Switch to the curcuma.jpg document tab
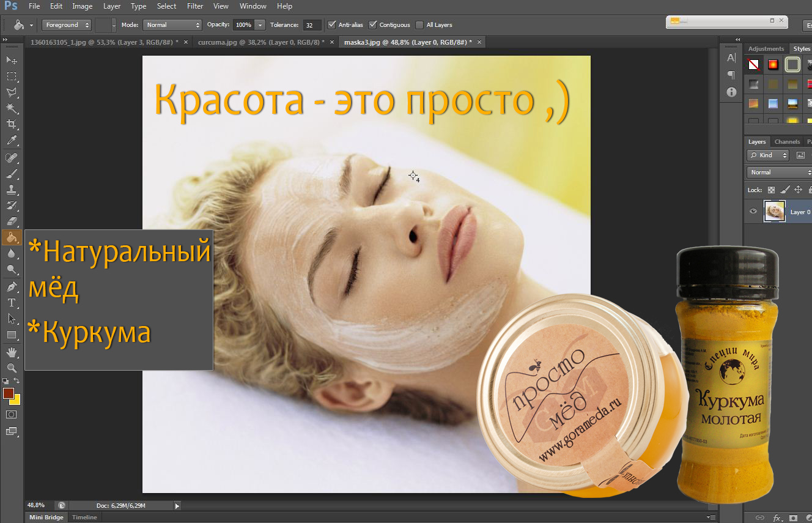The image size is (812, 523). click(x=261, y=42)
